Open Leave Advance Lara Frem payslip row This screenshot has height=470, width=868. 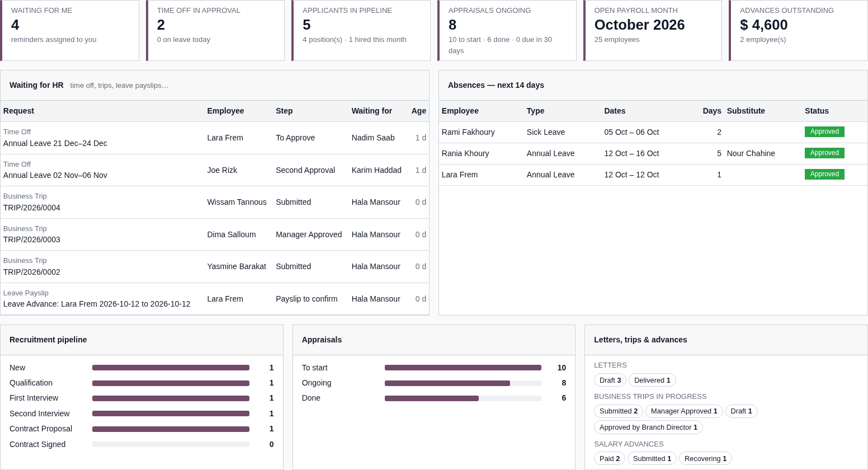[215, 299]
